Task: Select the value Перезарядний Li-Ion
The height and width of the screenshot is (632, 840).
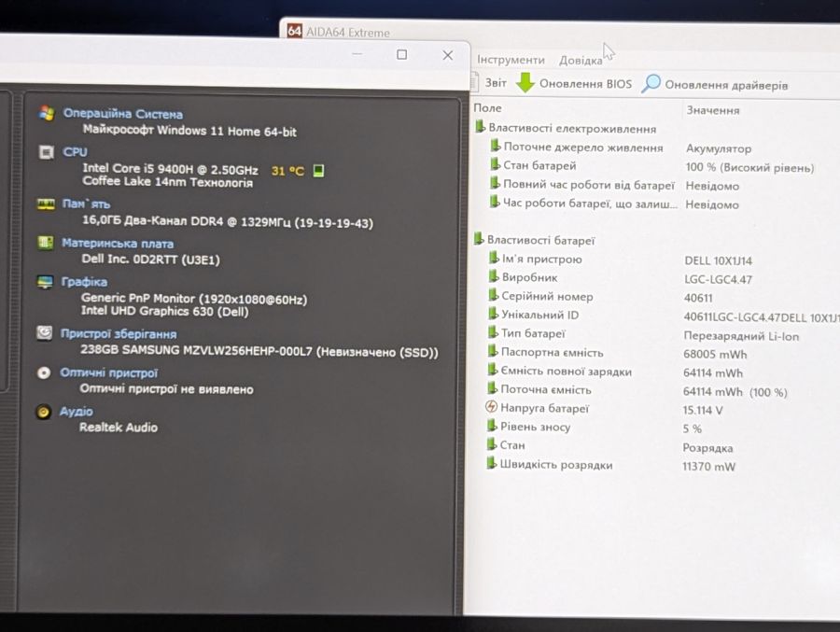Action: click(741, 336)
